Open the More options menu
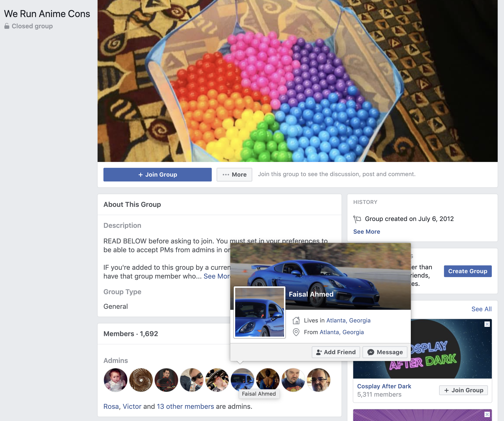Image resolution: width=504 pixels, height=421 pixels. tap(234, 175)
